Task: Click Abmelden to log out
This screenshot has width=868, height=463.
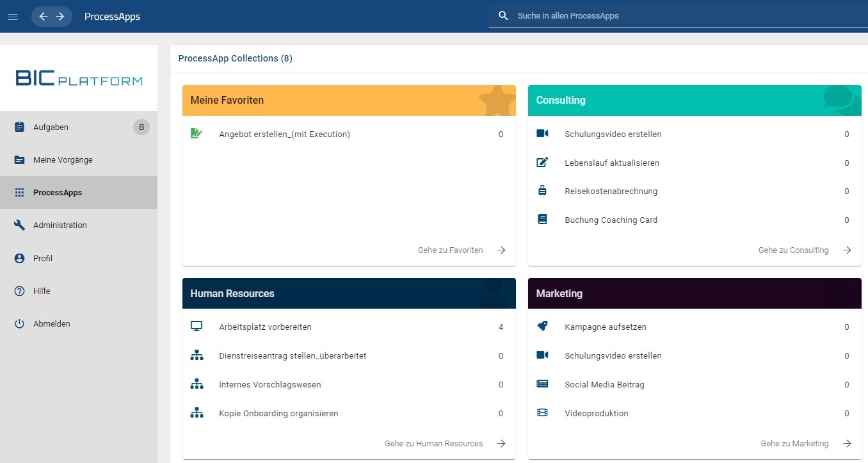Action: point(79,324)
